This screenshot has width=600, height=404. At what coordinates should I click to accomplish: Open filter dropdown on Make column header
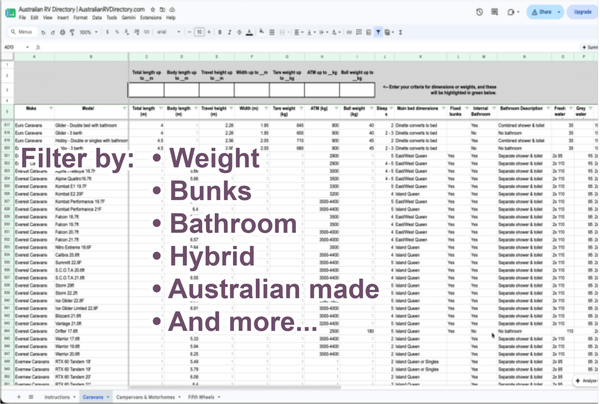(51, 109)
